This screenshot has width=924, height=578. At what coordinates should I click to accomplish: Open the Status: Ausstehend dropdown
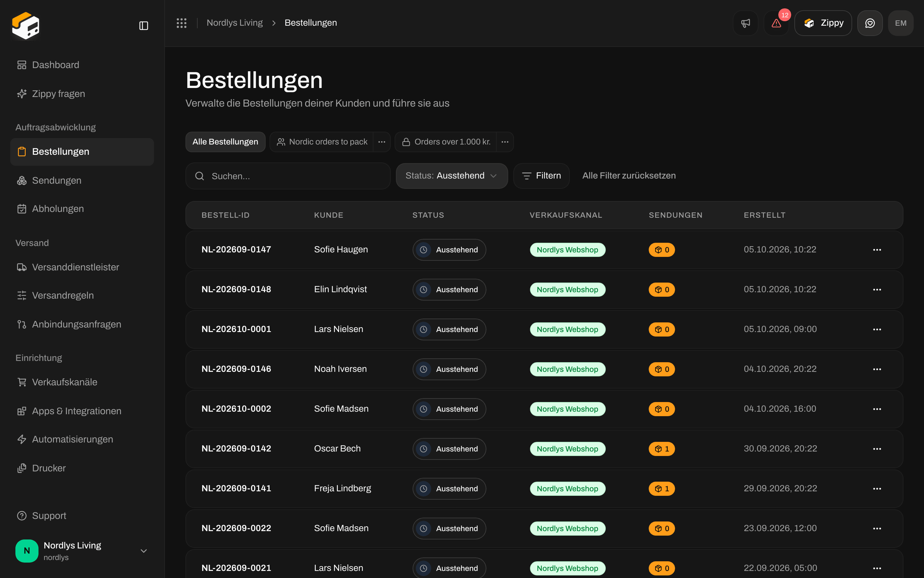(x=452, y=176)
